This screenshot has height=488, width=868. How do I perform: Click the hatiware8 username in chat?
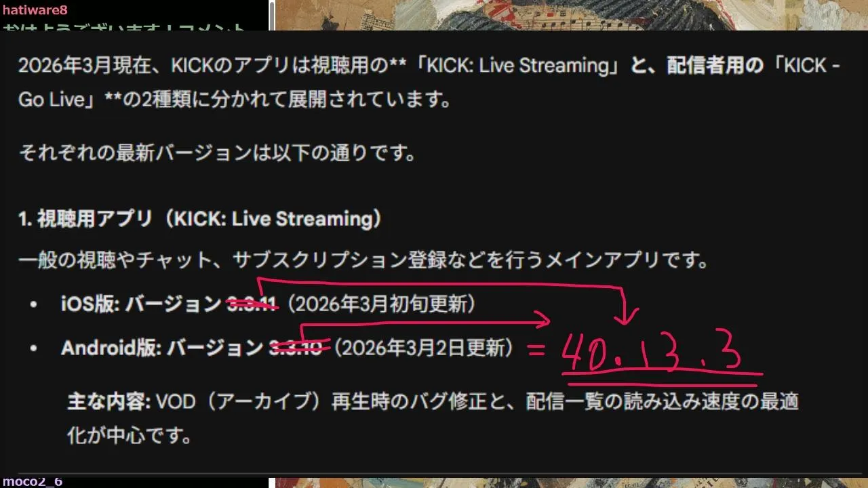[35, 10]
